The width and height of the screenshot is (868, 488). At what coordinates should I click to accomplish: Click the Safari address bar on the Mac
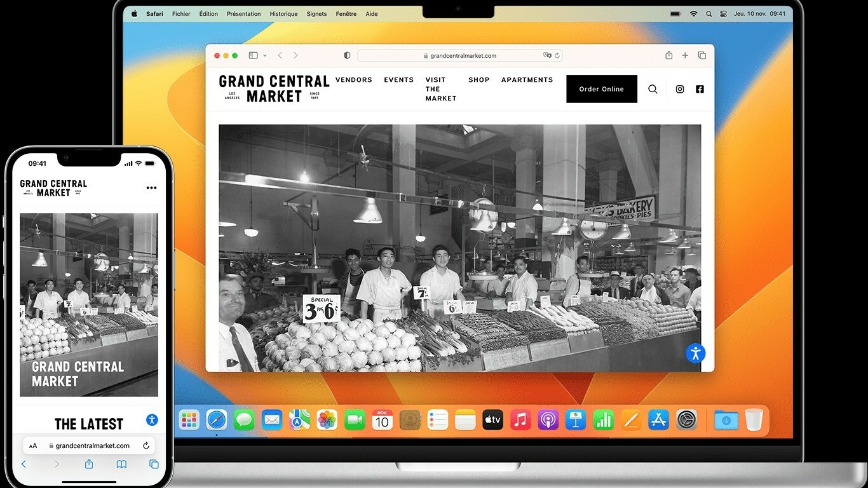460,55
